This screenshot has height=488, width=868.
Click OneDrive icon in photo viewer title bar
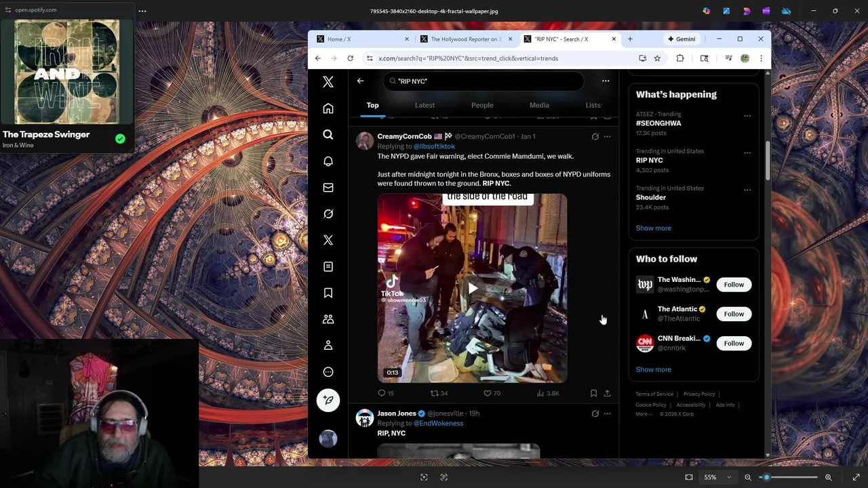click(x=786, y=11)
